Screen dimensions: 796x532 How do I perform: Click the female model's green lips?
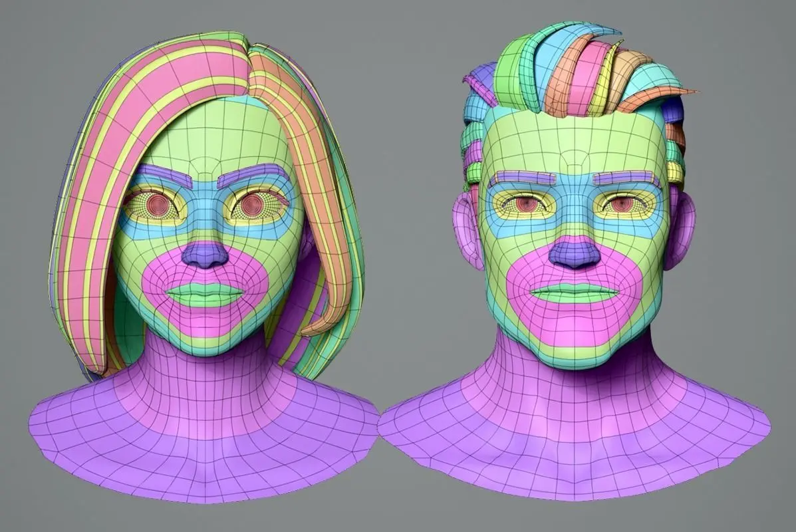(205, 295)
